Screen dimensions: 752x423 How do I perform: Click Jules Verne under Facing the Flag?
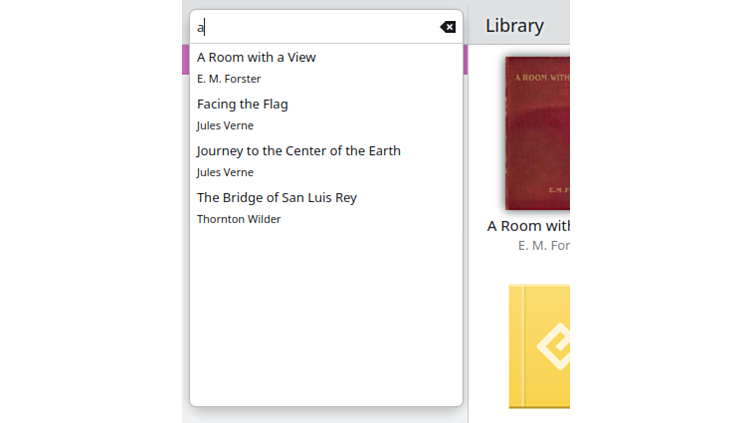pyautogui.click(x=225, y=126)
